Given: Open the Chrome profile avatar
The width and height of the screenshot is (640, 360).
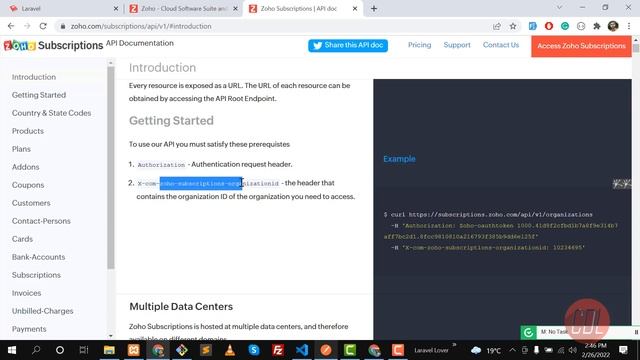Looking at the screenshot, I should click(x=613, y=26).
